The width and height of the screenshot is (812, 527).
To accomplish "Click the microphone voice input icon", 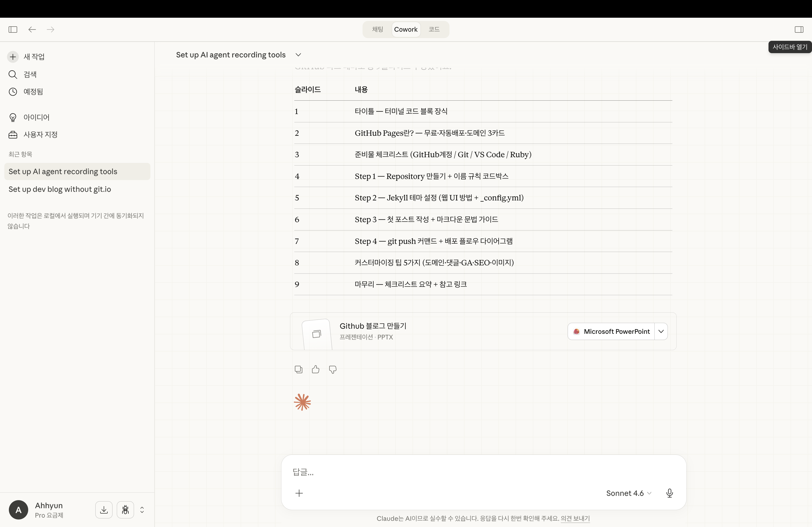I will (x=669, y=493).
